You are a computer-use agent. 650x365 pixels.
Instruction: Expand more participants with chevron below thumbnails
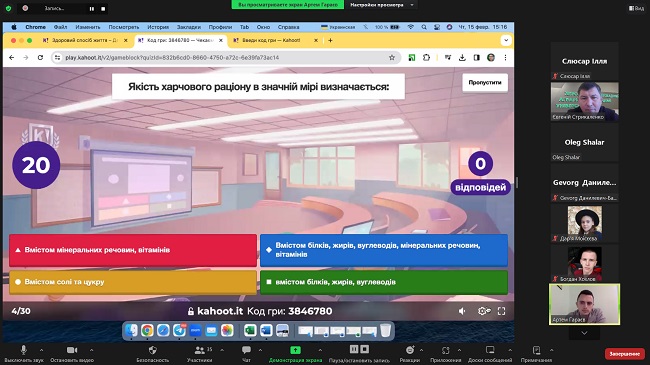point(584,333)
